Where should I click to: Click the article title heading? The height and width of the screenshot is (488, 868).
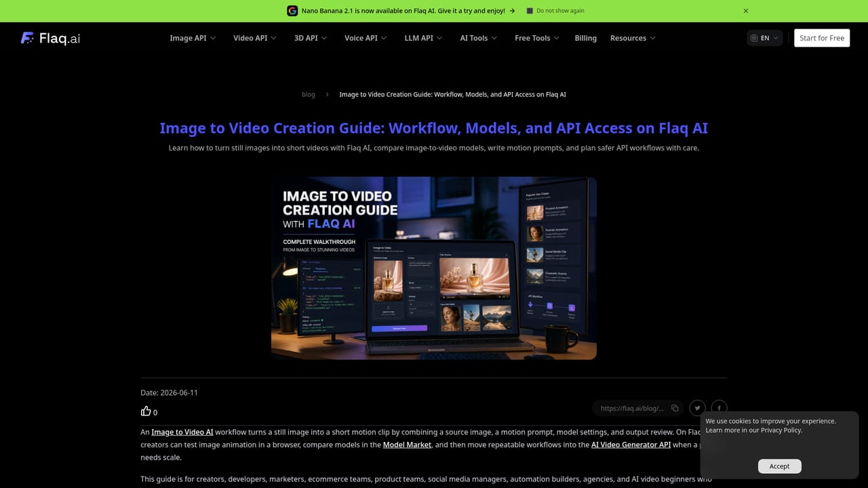pyautogui.click(x=434, y=128)
